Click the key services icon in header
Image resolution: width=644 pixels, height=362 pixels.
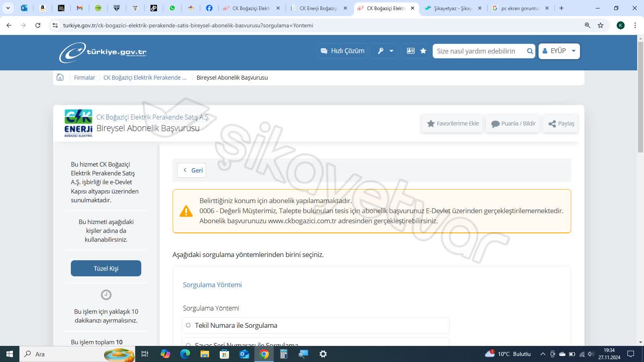tap(380, 51)
